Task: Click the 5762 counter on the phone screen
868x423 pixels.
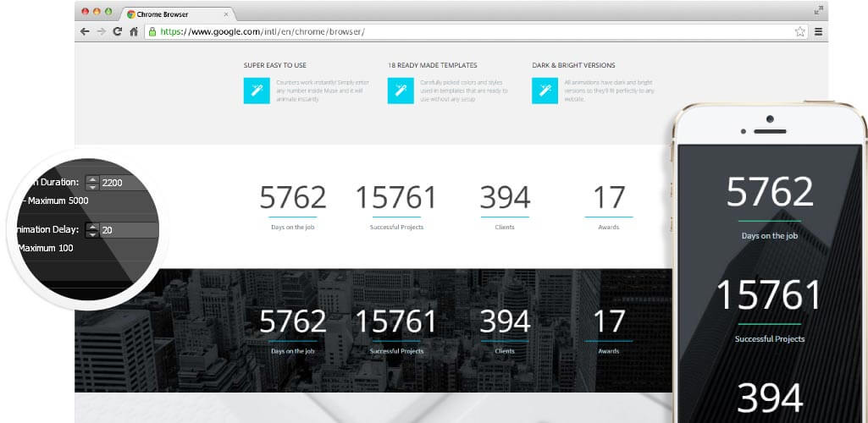Action: click(770, 194)
